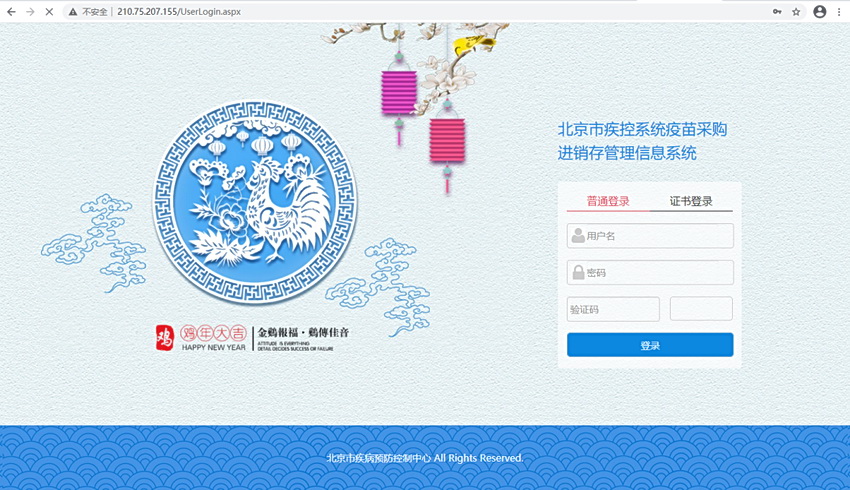Stop page loading with X icon

(49, 11)
